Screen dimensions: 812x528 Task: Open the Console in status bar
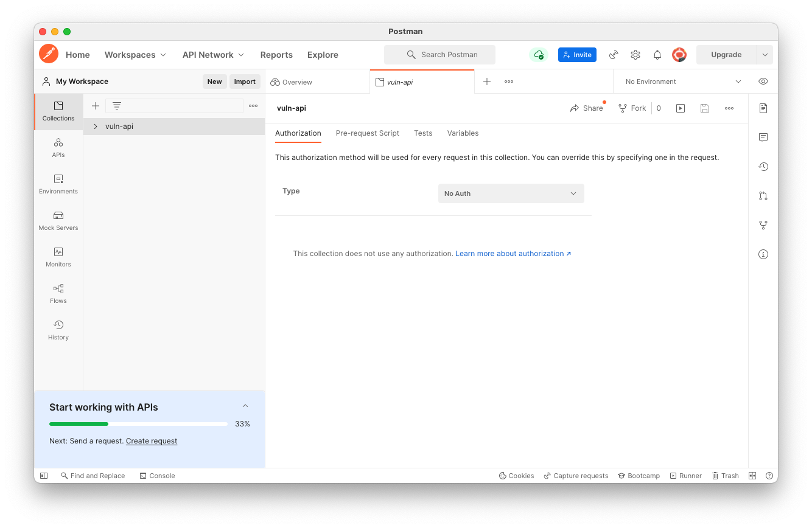[157, 476]
